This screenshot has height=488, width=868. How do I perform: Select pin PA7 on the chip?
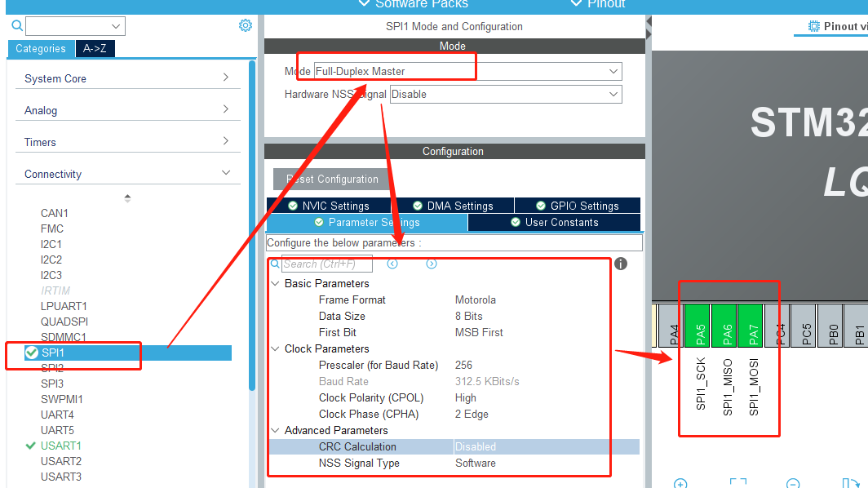pyautogui.click(x=751, y=326)
